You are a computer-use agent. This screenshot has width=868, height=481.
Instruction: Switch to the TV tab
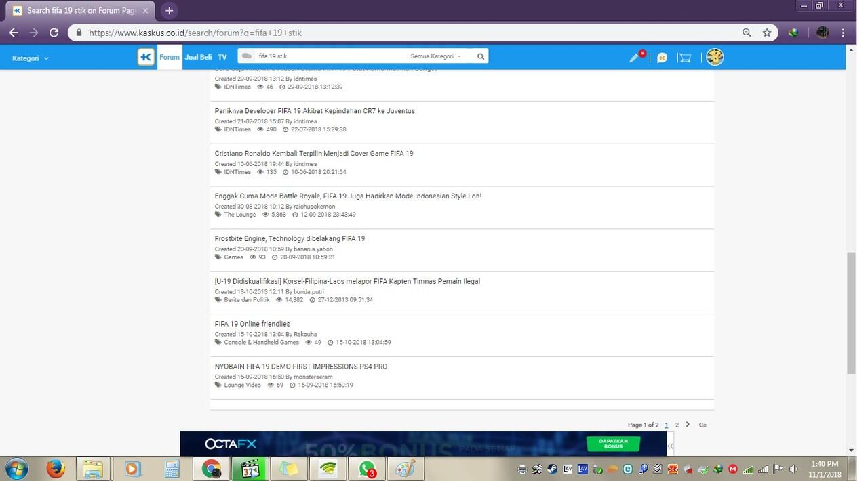(x=222, y=58)
